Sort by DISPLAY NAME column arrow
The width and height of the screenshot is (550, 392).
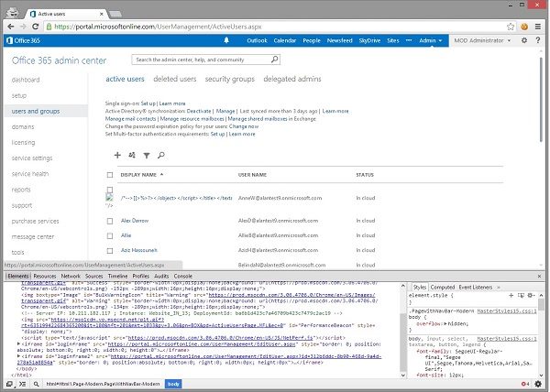point(161,174)
